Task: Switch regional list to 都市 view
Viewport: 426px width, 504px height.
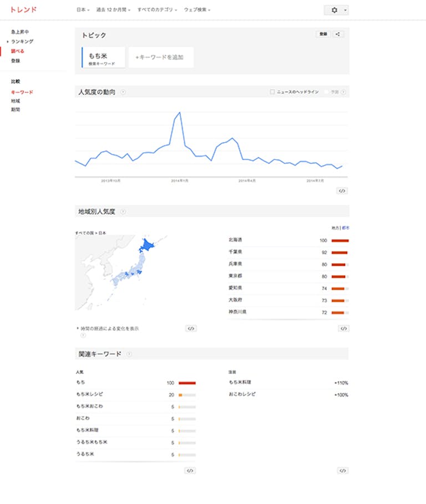Action: 346,228
